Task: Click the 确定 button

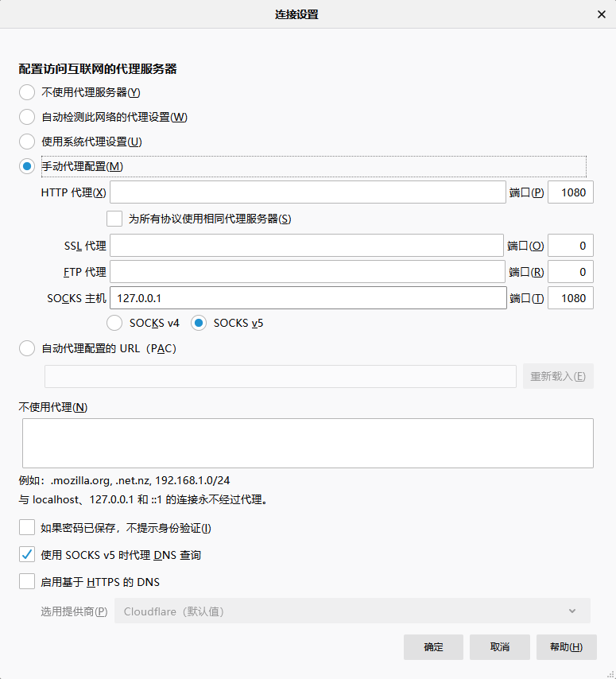Action: point(433,647)
